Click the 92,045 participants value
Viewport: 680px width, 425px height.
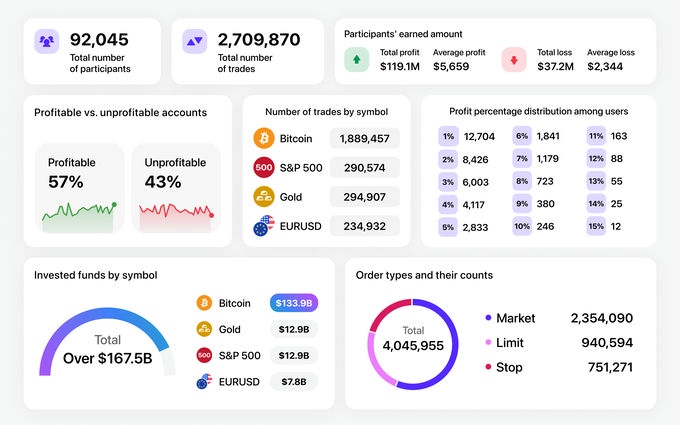click(x=99, y=40)
